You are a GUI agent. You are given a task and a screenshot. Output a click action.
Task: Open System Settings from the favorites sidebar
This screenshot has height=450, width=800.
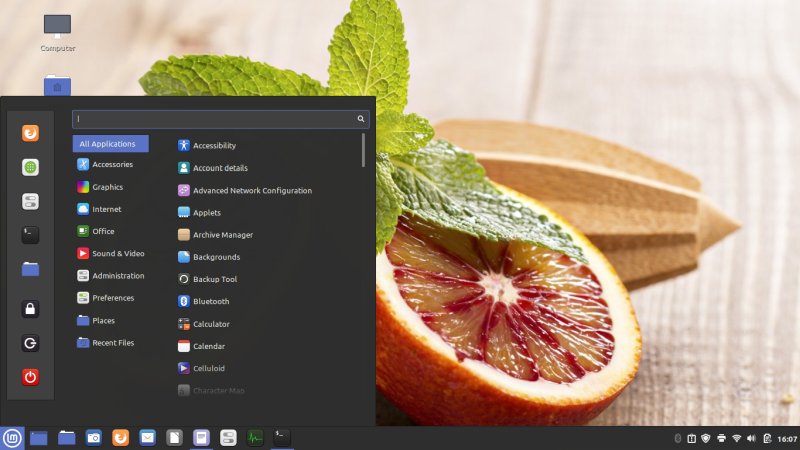(x=30, y=201)
